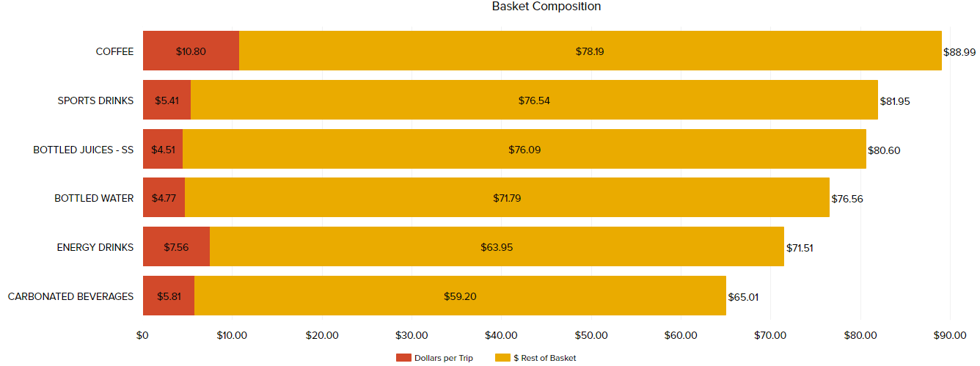
Task: Click the Sports Drinks $5.41 red segment
Action: [167, 100]
